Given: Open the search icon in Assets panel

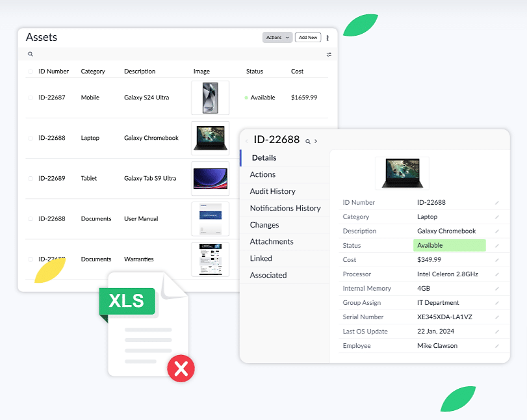Looking at the screenshot, I should [x=30, y=54].
